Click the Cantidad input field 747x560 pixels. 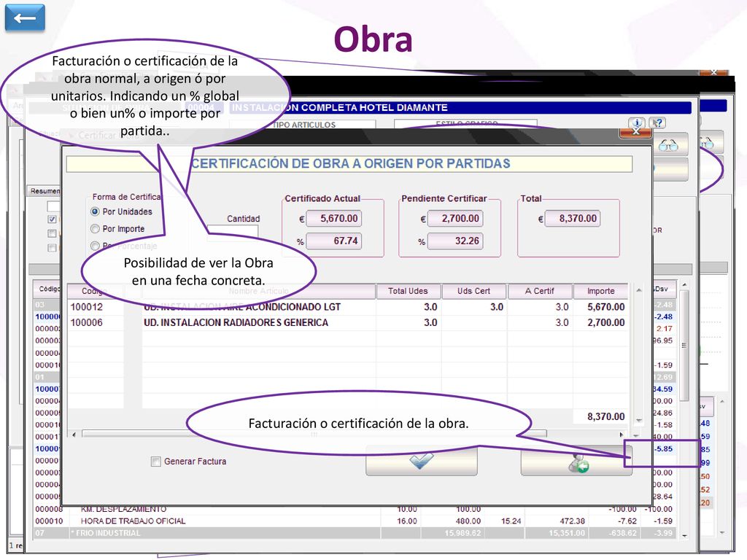point(233,232)
